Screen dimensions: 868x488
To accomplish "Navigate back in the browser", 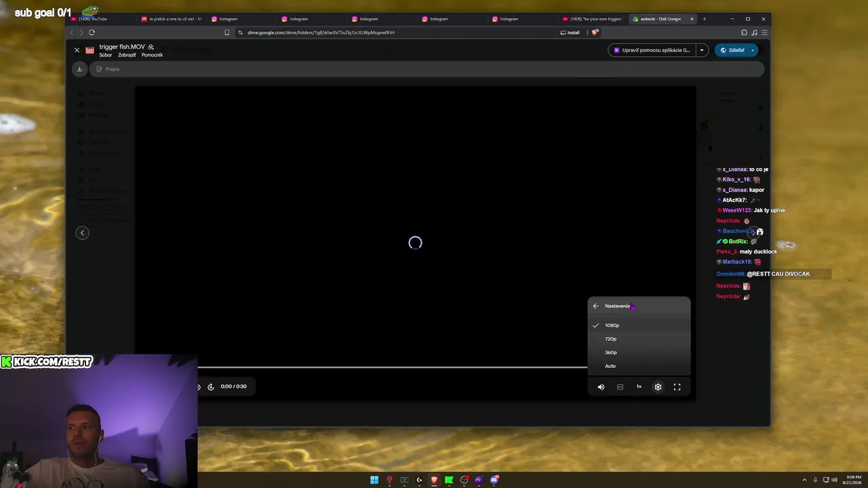I will [x=73, y=33].
